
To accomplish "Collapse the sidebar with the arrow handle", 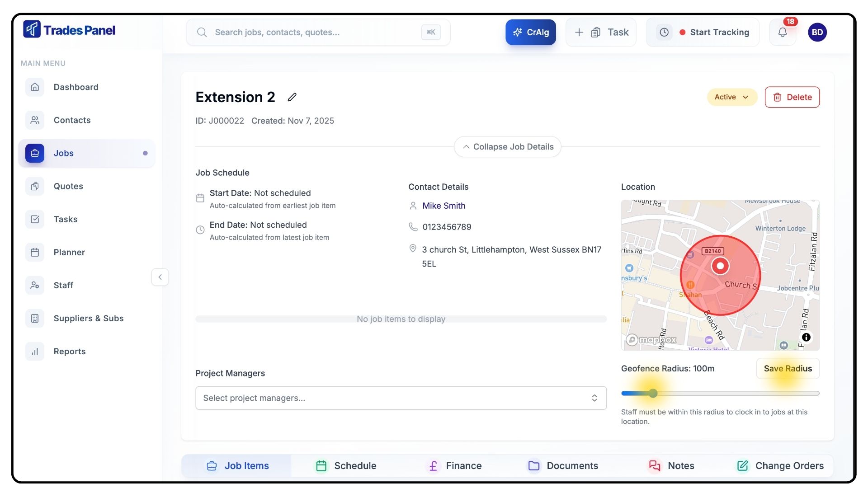I will coord(160,277).
